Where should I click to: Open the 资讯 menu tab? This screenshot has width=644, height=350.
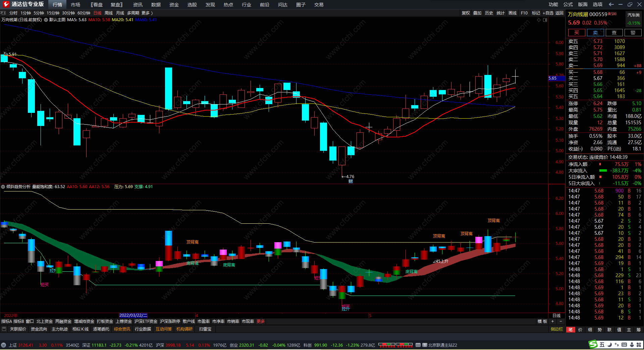pyautogui.click(x=138, y=5)
